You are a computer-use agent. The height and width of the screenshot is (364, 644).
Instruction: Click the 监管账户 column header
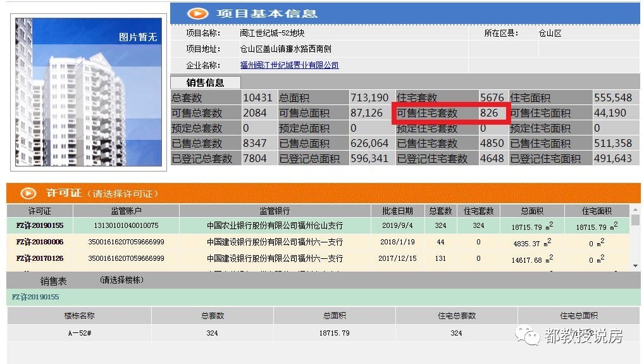coord(126,211)
